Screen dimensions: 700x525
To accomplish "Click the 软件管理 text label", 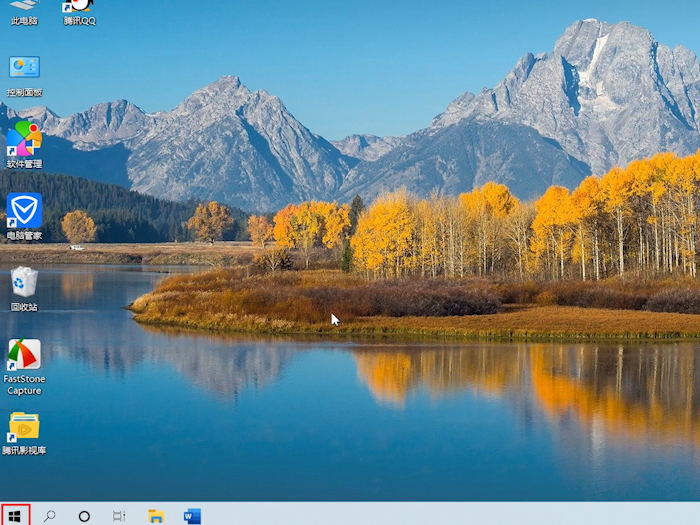I will 24,164.
